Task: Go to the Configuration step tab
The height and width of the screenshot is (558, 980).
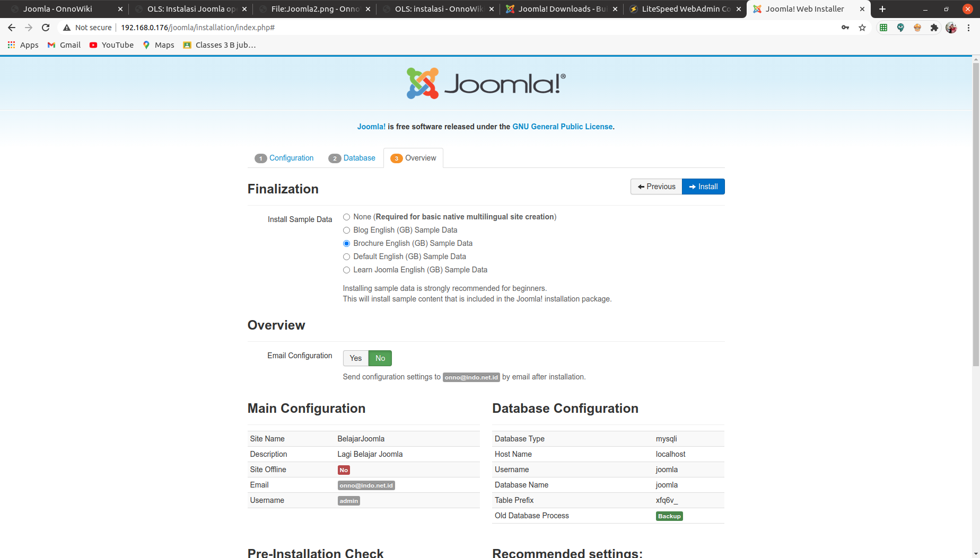Action: [x=285, y=158]
